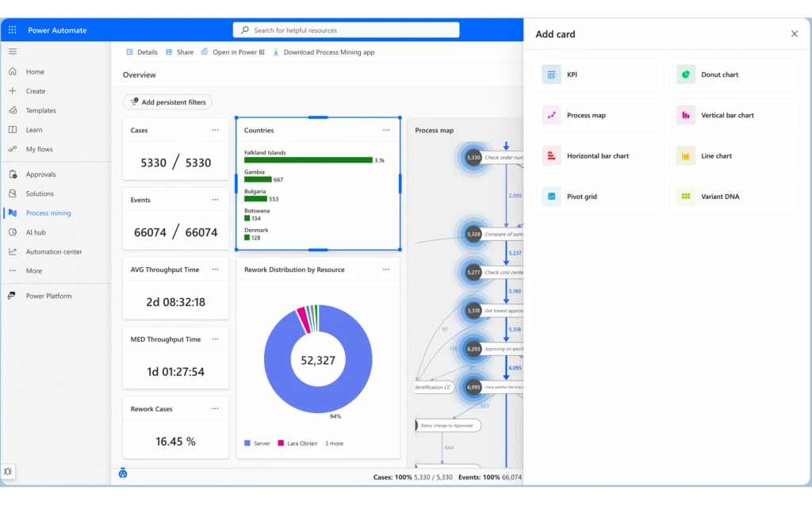
Task: Expand Rework Distribution by Resource options
Action: point(386,270)
